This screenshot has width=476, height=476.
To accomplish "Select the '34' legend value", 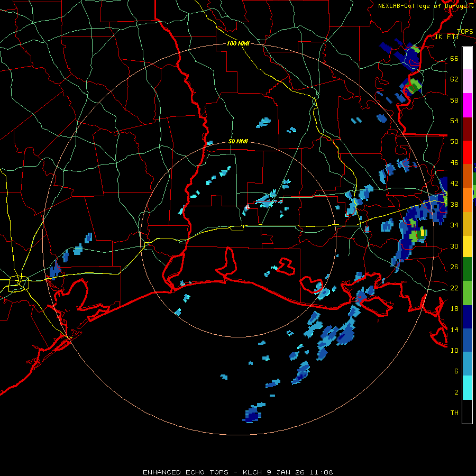I will [x=454, y=225].
